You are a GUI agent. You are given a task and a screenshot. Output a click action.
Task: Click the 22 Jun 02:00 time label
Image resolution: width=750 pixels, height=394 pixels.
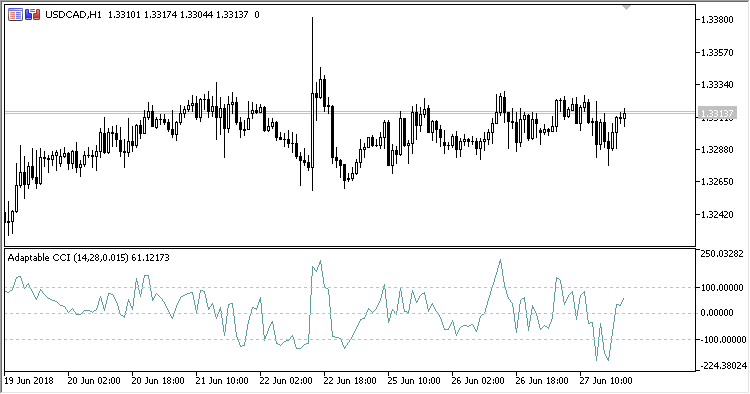(x=286, y=381)
